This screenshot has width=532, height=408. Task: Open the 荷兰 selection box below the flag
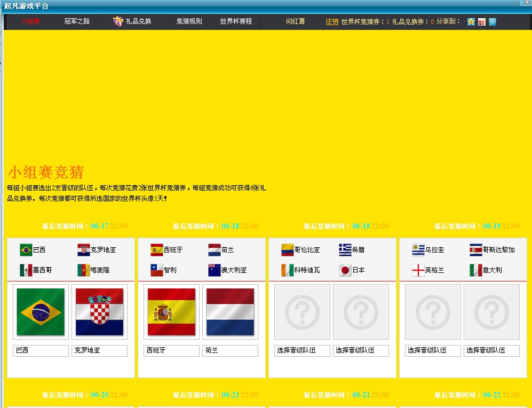point(230,351)
